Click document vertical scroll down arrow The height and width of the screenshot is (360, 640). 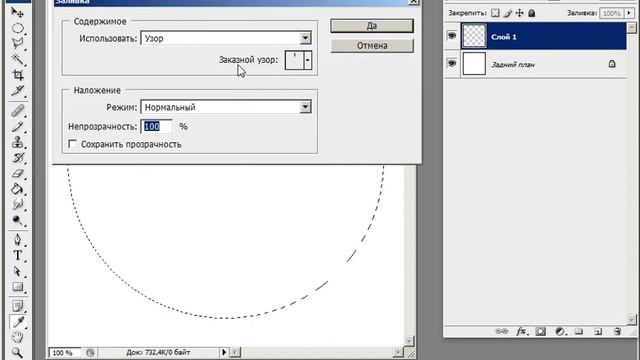(x=409, y=340)
